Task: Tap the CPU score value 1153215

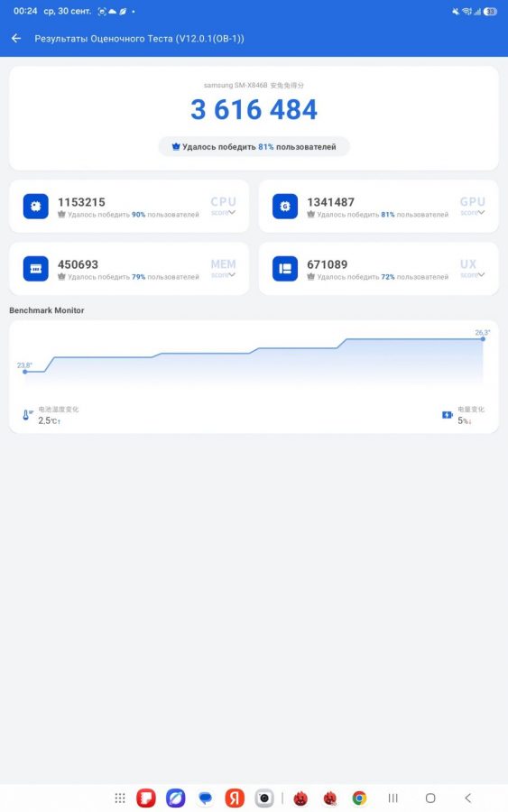Action: coord(81,202)
